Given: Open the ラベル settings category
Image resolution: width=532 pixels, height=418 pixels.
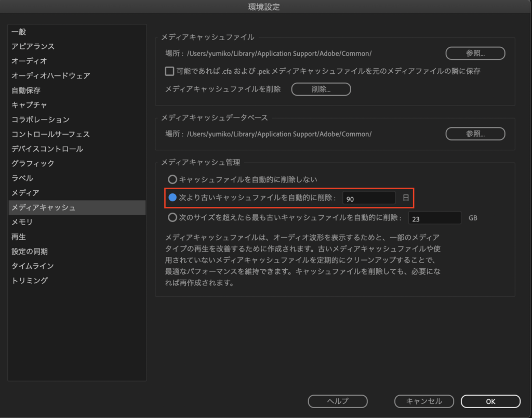Looking at the screenshot, I should point(22,178).
